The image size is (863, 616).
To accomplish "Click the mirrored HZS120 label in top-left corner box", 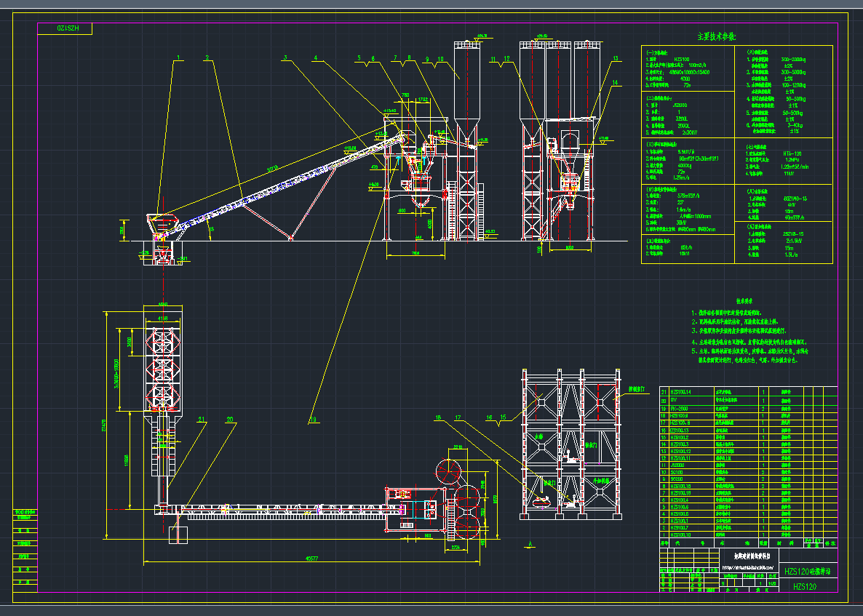I will tap(68, 28).
